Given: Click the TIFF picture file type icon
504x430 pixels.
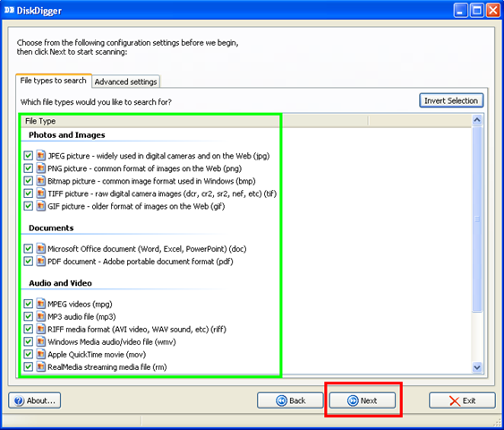Looking at the screenshot, I should point(40,193).
